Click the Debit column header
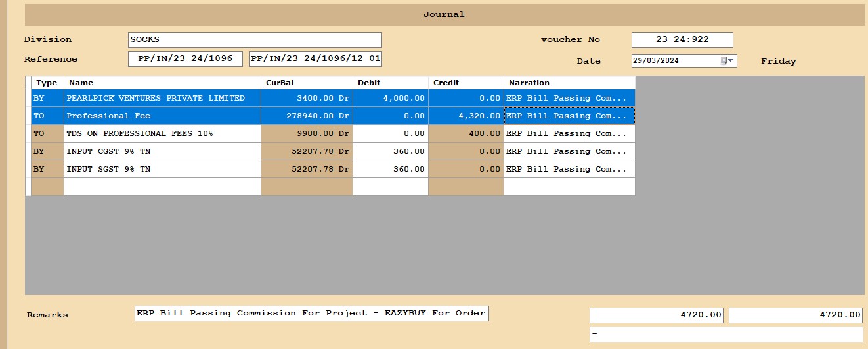 click(x=390, y=83)
